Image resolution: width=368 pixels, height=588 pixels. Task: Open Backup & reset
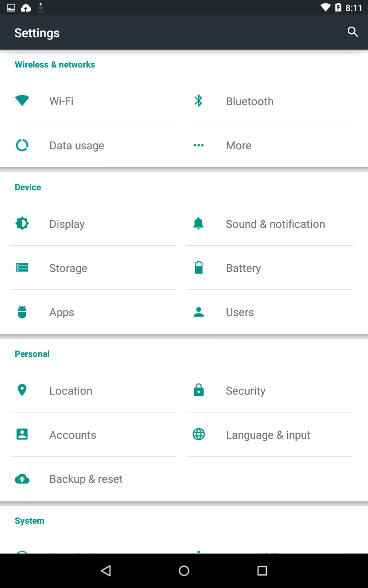pyautogui.click(x=86, y=479)
